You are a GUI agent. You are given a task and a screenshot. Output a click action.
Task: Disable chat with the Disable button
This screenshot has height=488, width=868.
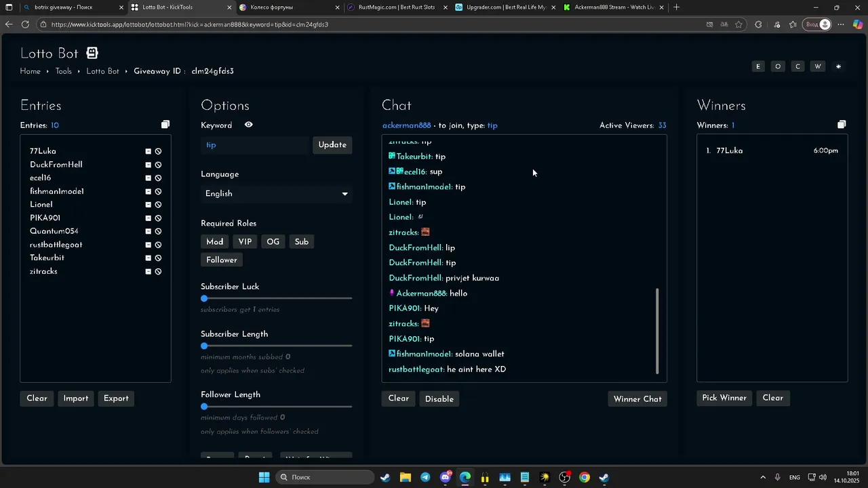(x=439, y=399)
